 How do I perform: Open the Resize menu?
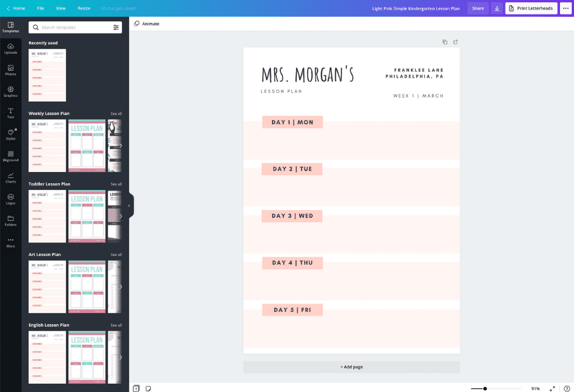pyautogui.click(x=84, y=8)
